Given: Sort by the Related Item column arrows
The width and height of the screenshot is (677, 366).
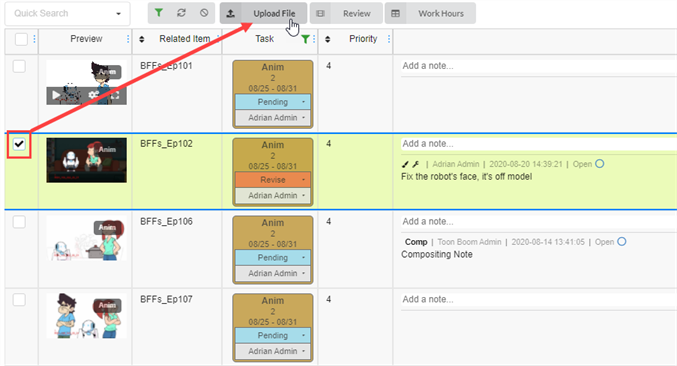Looking at the screenshot, I should (x=142, y=39).
